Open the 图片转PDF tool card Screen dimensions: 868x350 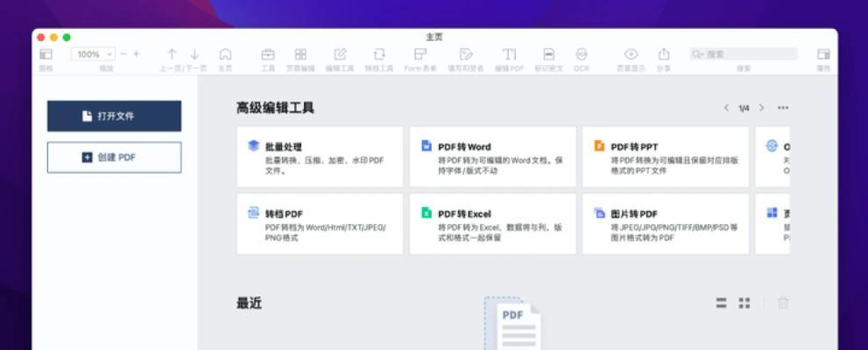click(x=666, y=224)
